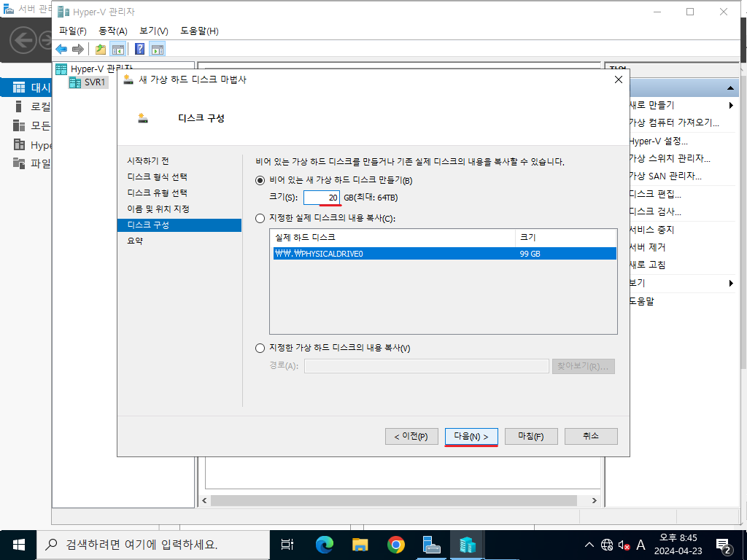The height and width of the screenshot is (560, 747).
Task: Click 서버 제거 action
Action: [x=648, y=248]
